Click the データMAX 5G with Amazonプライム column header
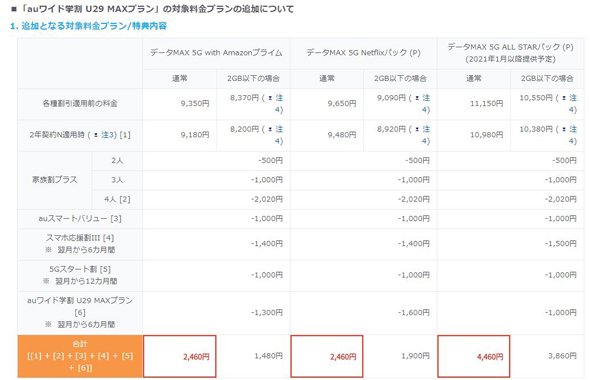590x380 pixels. click(x=216, y=53)
